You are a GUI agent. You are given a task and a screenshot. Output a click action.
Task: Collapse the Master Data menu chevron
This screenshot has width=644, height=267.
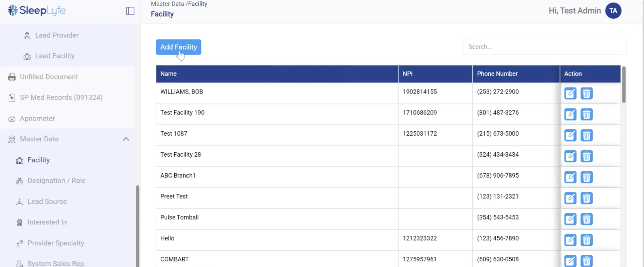pyautogui.click(x=126, y=139)
